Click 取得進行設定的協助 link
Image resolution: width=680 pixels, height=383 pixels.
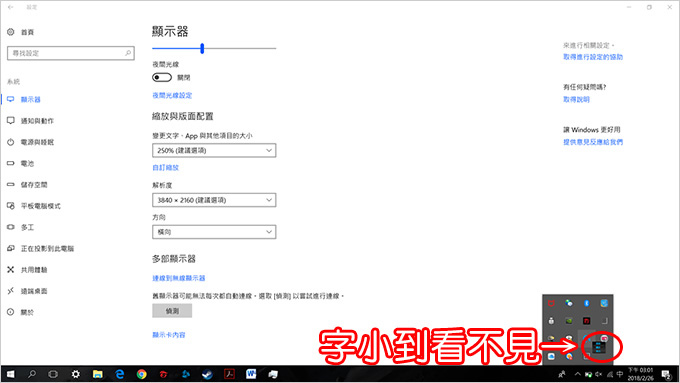593,57
